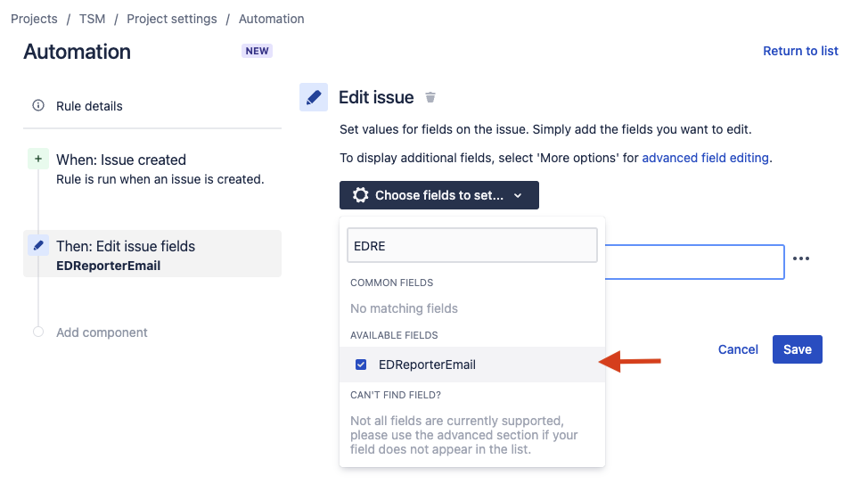
Task: Open Project settings breadcrumb
Action: click(171, 19)
